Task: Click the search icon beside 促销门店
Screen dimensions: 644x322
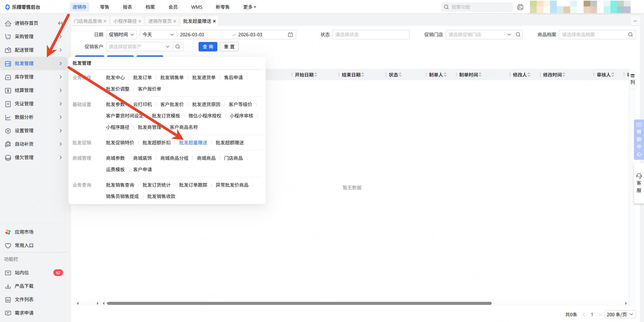Action: click(518, 35)
